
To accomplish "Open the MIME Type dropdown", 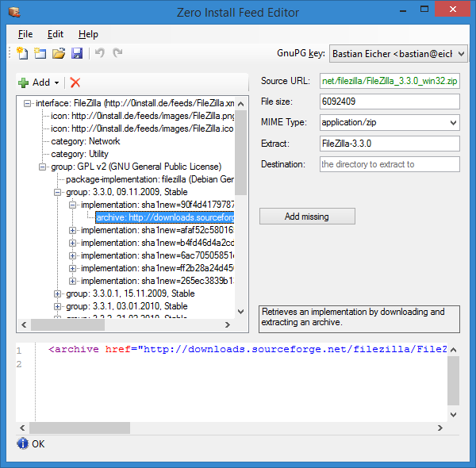I will [x=453, y=123].
